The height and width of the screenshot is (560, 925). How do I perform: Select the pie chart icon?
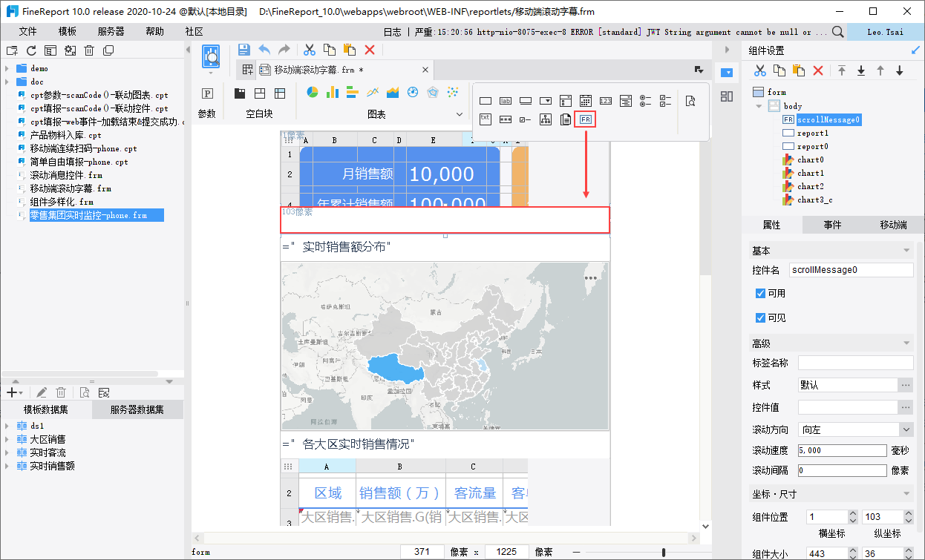pyautogui.click(x=313, y=93)
